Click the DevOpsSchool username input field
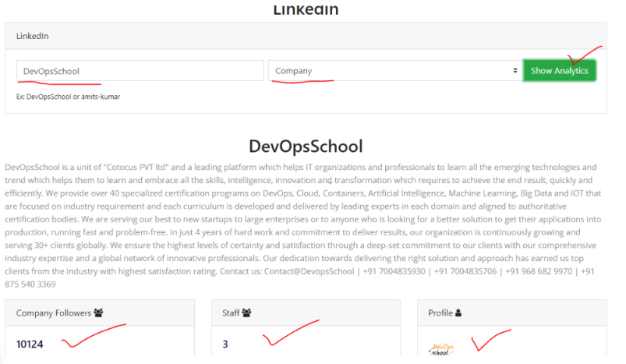 pos(140,71)
